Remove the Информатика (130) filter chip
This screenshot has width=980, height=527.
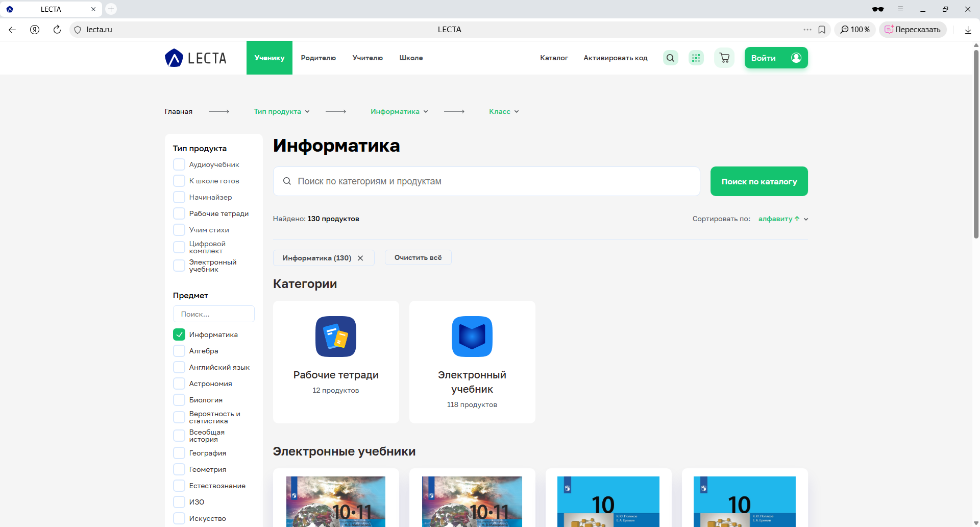click(x=360, y=258)
